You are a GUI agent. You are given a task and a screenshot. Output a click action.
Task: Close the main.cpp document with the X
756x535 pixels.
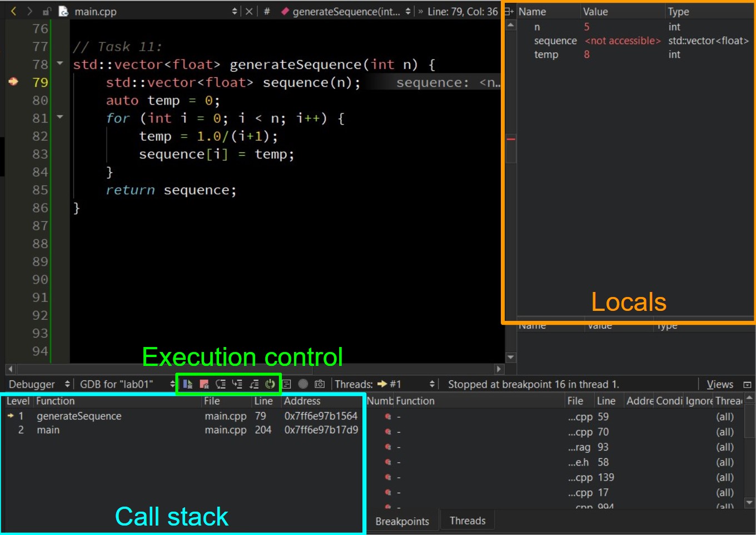249,11
